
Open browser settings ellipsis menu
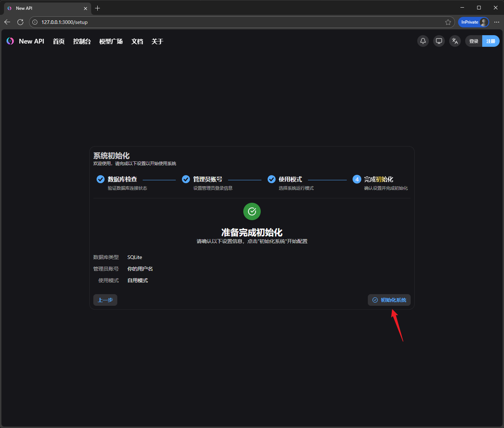pyautogui.click(x=496, y=22)
